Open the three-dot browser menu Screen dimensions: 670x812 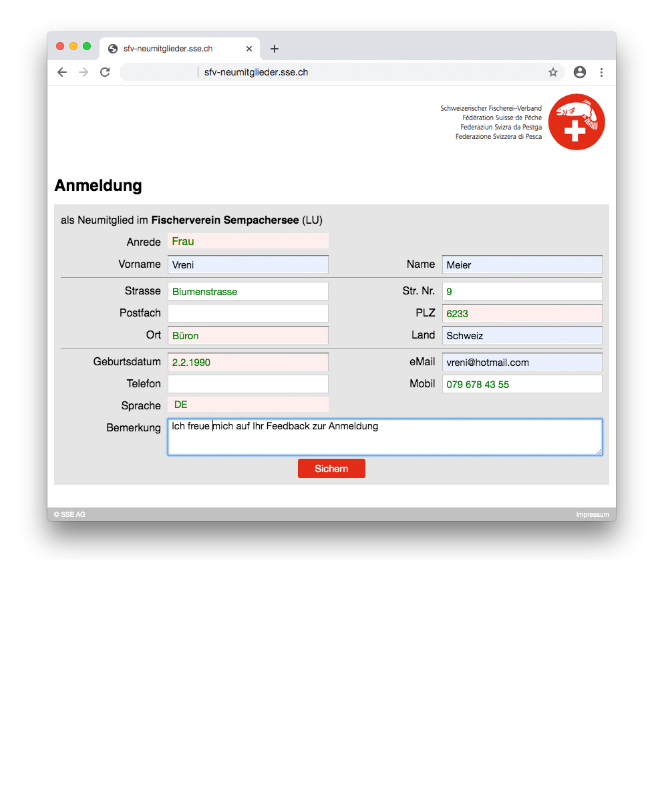point(601,72)
